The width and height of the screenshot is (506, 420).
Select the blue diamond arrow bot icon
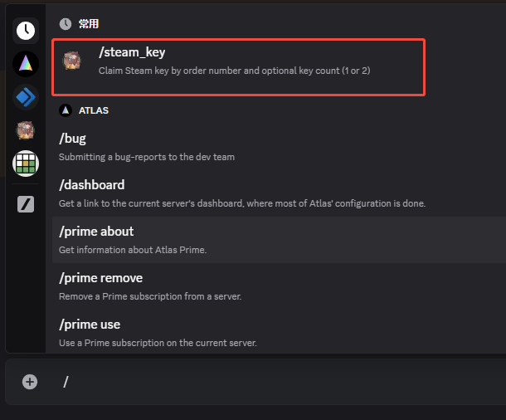[26, 97]
